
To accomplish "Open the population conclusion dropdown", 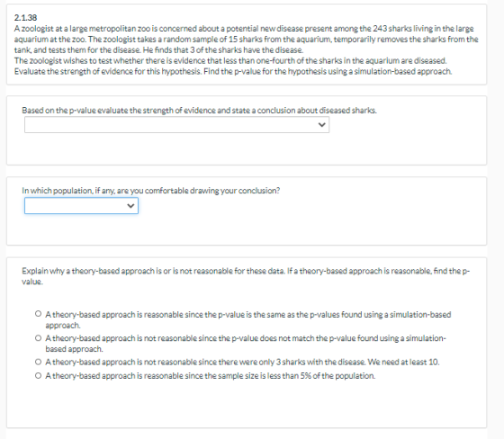I will pos(81,206).
